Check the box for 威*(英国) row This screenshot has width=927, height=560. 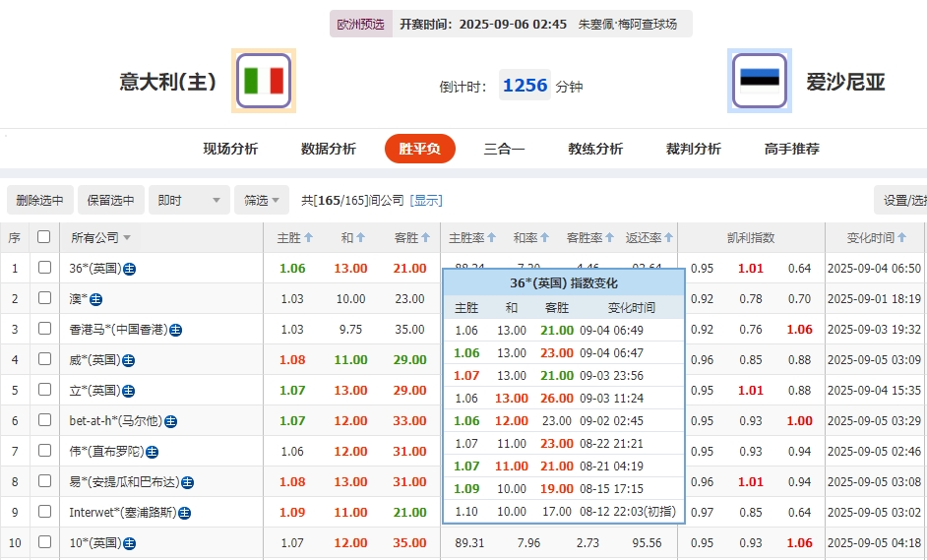[44, 359]
